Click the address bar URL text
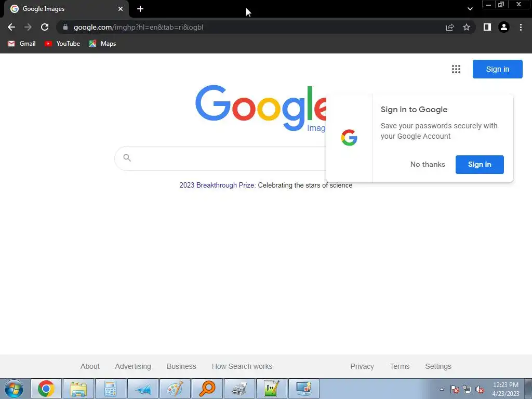 point(138,27)
